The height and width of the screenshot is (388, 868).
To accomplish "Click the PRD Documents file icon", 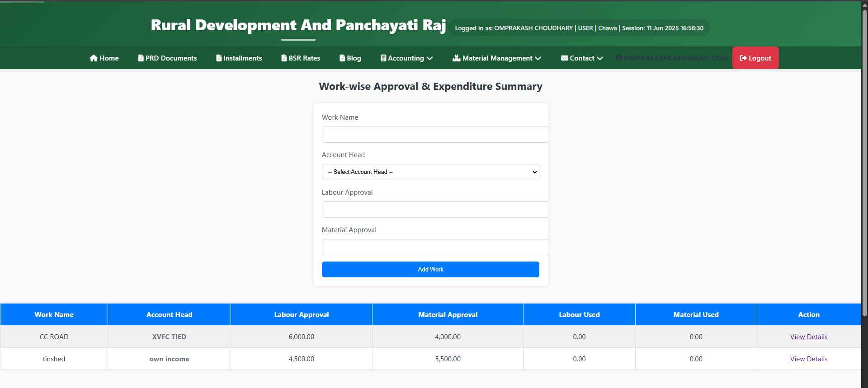I will pyautogui.click(x=141, y=58).
